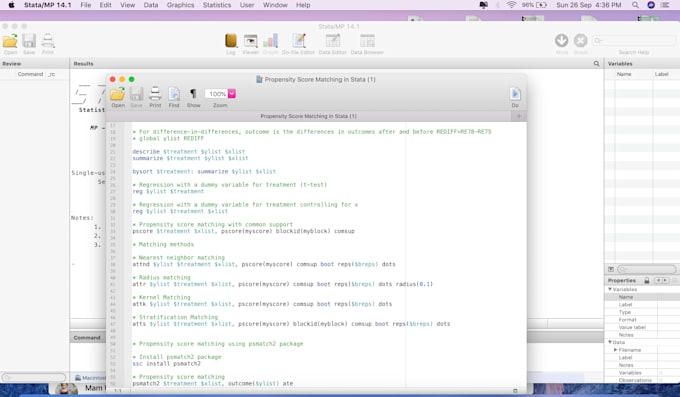Viewport: 680px width, 397px height.
Task: Open the Graphics menu
Action: (180, 5)
